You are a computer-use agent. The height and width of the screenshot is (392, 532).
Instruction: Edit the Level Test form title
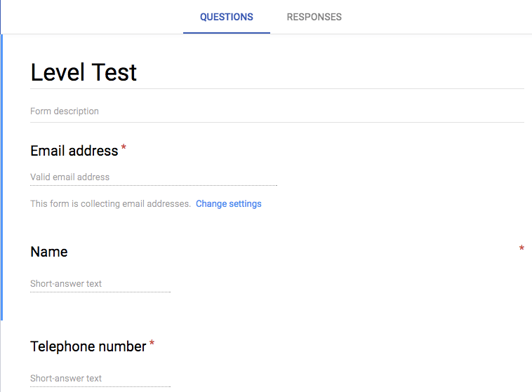coord(84,72)
